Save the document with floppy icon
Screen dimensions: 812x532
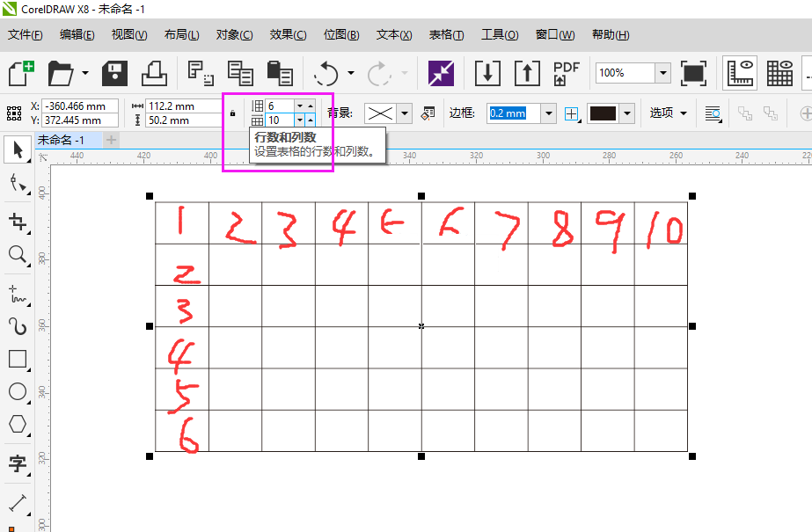[x=114, y=73]
